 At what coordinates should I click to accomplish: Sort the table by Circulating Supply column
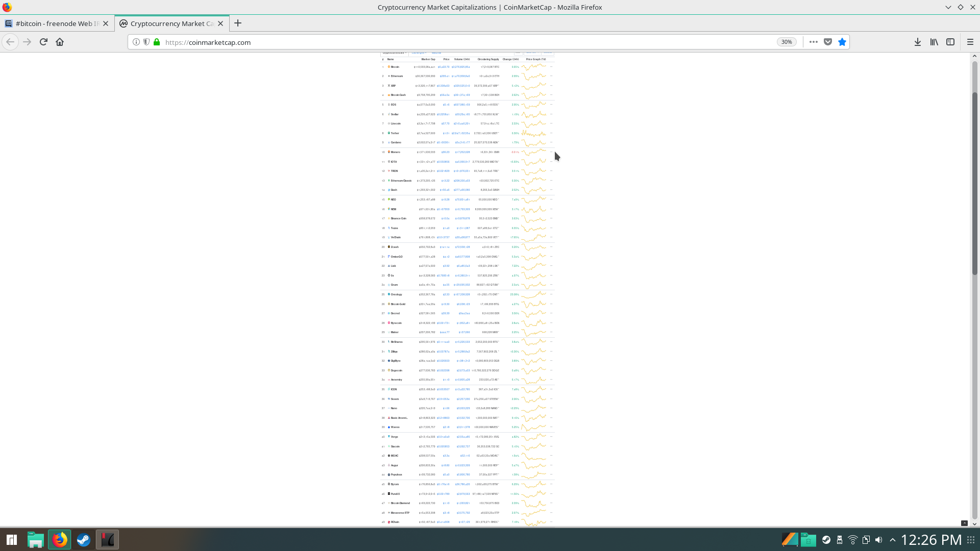tap(488, 59)
